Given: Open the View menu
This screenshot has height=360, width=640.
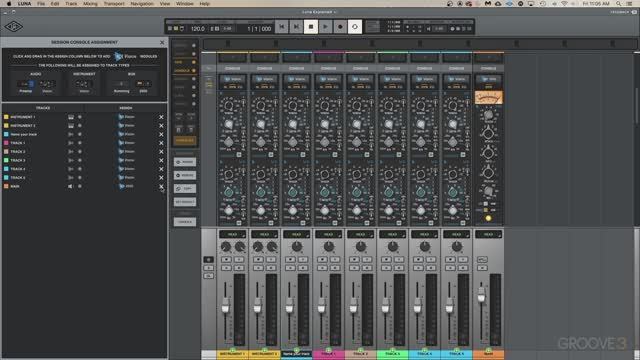Looking at the screenshot, I should (165, 4).
